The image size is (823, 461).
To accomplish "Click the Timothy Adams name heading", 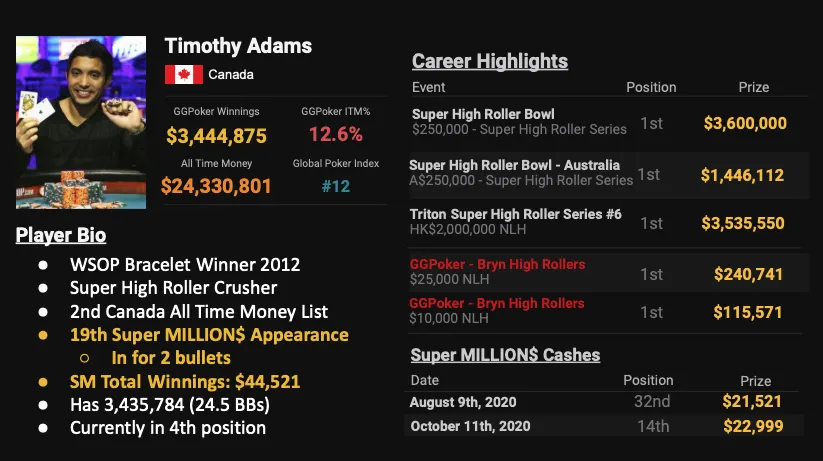I will coord(238,46).
